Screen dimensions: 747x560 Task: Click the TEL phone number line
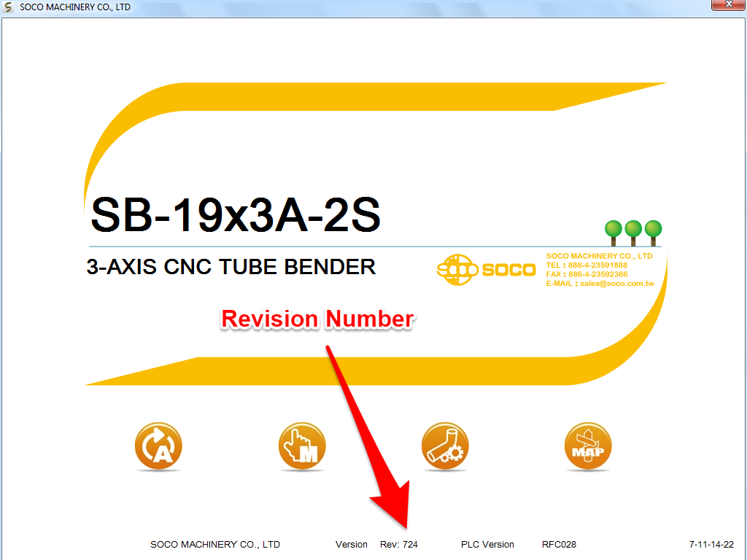[x=587, y=265]
